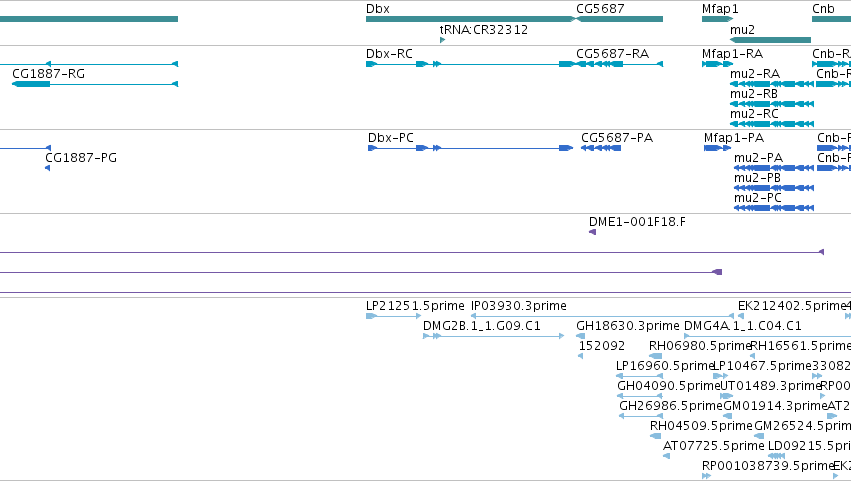The height and width of the screenshot is (481, 851).
Task: Click the LP16960.5prime EST label
Action: [x=665, y=366]
